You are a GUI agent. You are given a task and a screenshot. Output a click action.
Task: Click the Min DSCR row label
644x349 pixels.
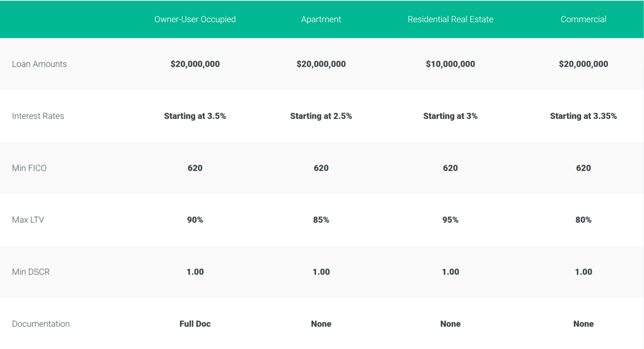click(31, 272)
